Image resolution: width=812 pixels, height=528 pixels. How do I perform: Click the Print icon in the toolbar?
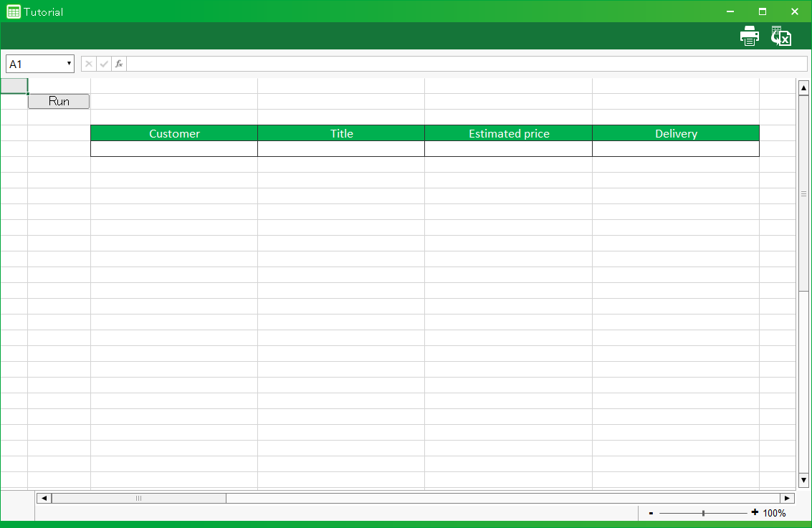(x=750, y=36)
